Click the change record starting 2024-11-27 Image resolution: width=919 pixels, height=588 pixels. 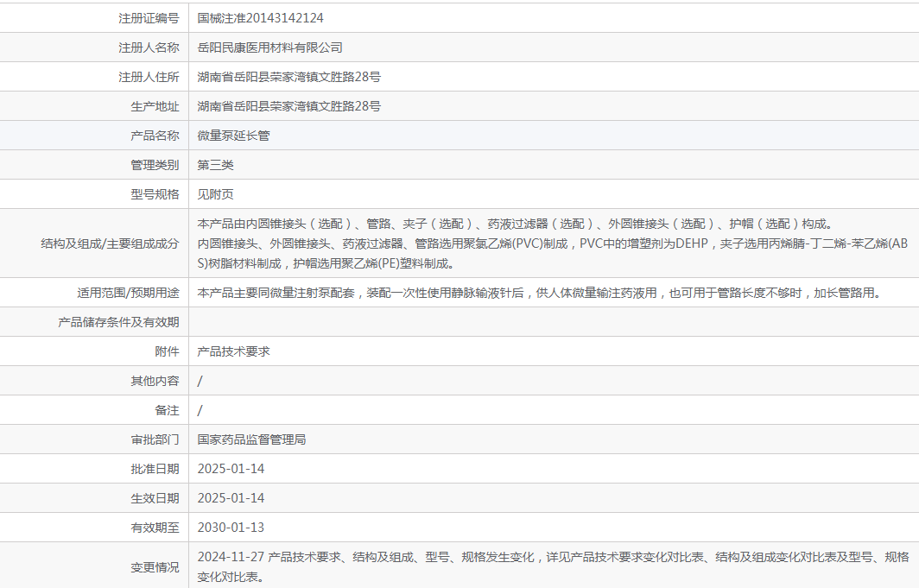pos(554,567)
